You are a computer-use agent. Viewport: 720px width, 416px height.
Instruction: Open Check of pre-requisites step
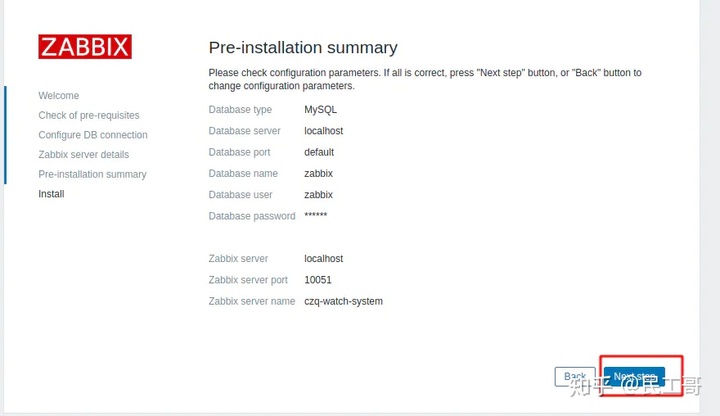(89, 115)
